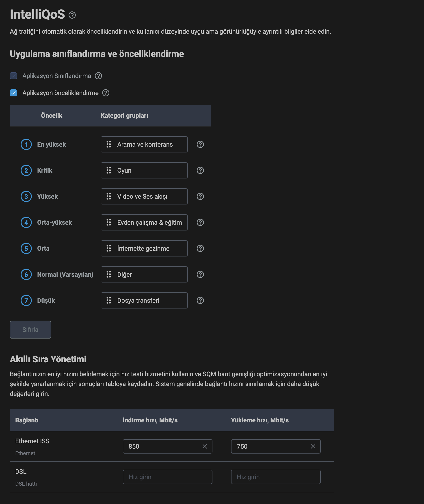Image resolution: width=424 pixels, height=504 pixels.
Task: Click the Ethernet İSS connection name
Action: [x=32, y=441]
